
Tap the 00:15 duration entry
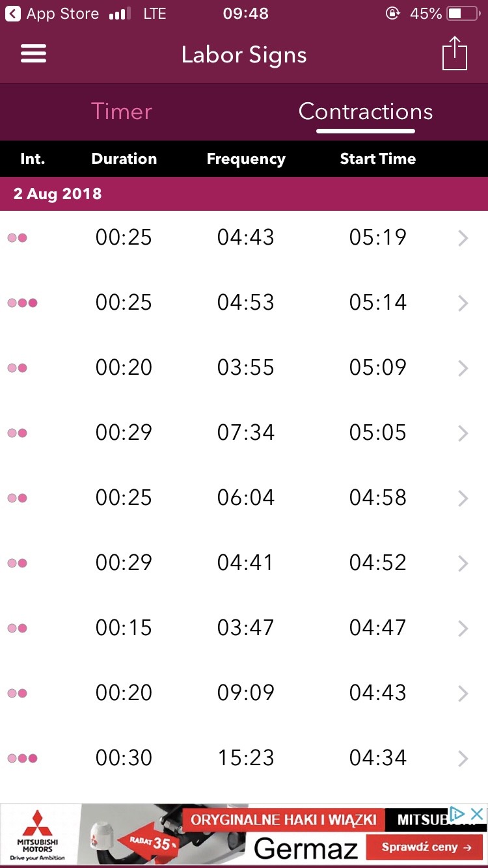pyautogui.click(x=124, y=628)
